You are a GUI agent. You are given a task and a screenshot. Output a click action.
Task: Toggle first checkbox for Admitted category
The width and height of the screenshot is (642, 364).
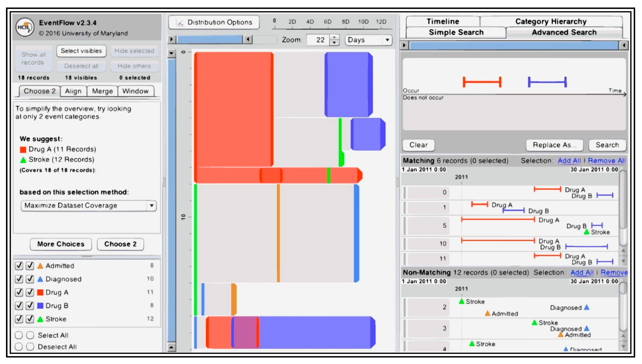pyautogui.click(x=19, y=266)
